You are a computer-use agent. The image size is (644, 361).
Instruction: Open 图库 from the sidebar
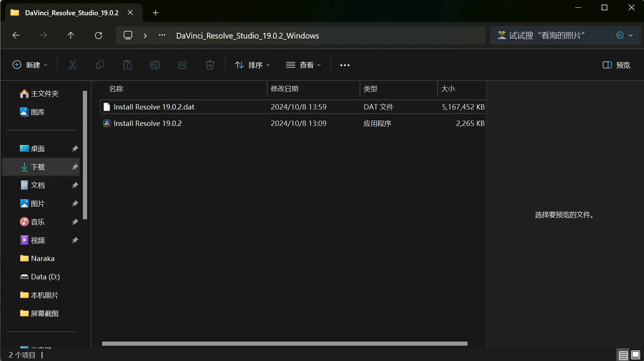(x=37, y=111)
